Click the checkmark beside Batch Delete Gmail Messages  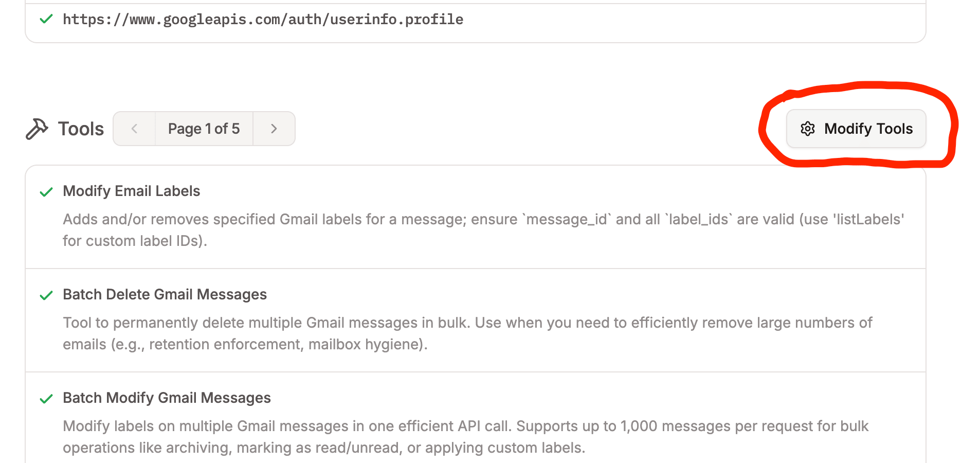pyautogui.click(x=46, y=295)
